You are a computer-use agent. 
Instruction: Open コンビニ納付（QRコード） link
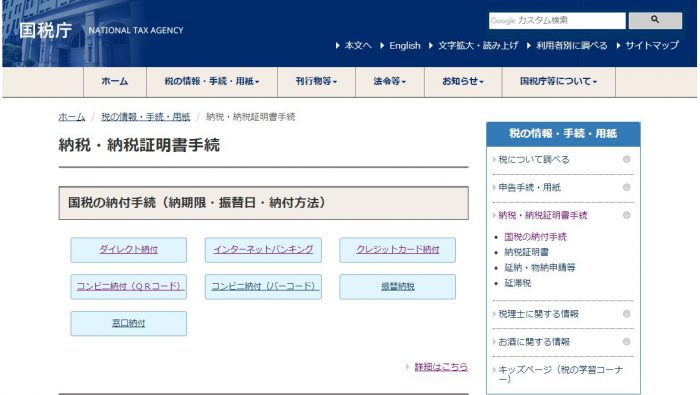point(129,287)
